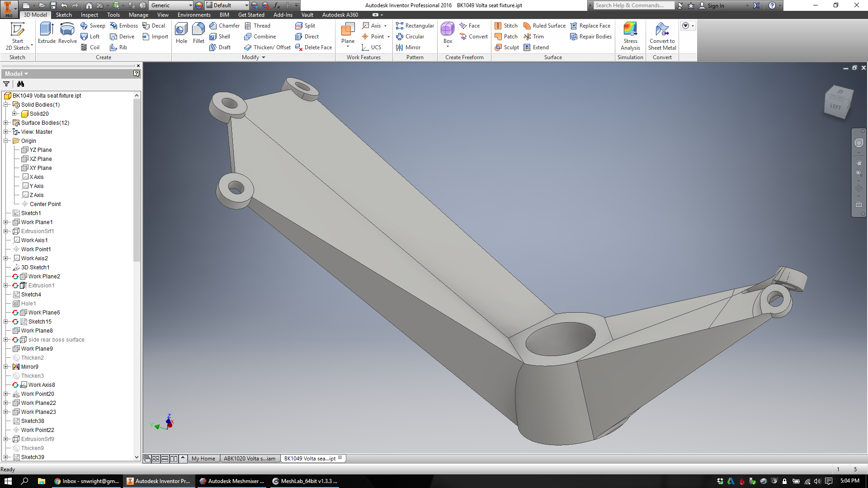Pick the Coil tool
Viewport: 868px width, 488px height.
pyautogui.click(x=90, y=47)
